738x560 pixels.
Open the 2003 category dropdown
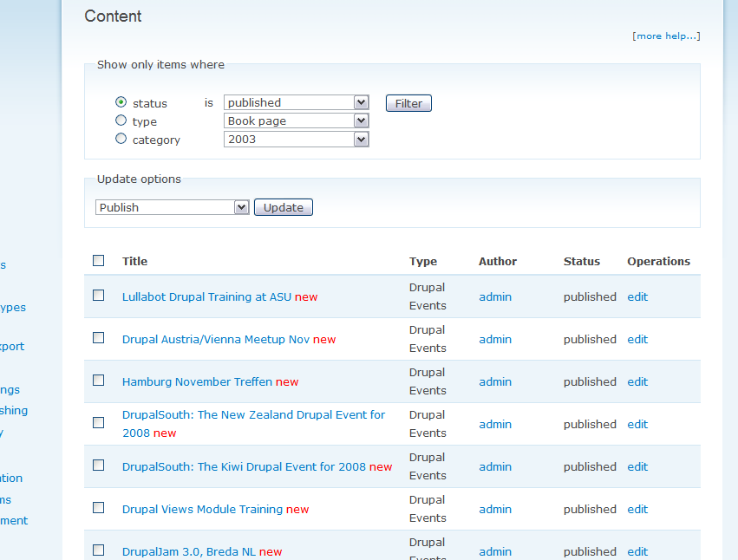296,139
